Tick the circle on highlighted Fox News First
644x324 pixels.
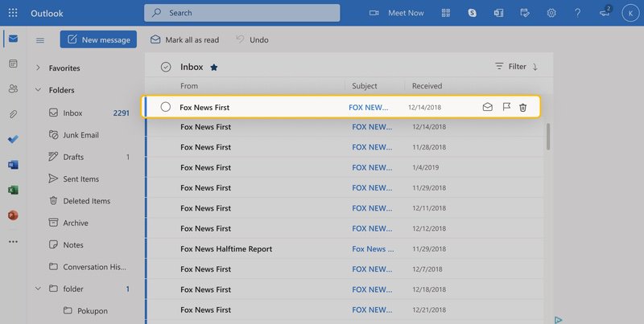[x=166, y=107]
